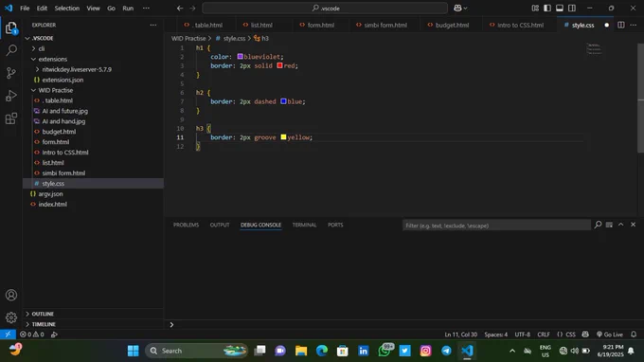Open editor more actions ellipsis
The image size is (644, 362).
633,25
